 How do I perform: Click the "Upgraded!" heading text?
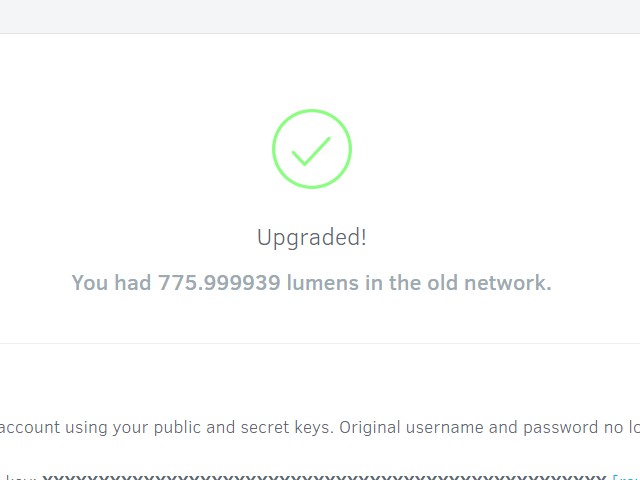tap(312, 238)
